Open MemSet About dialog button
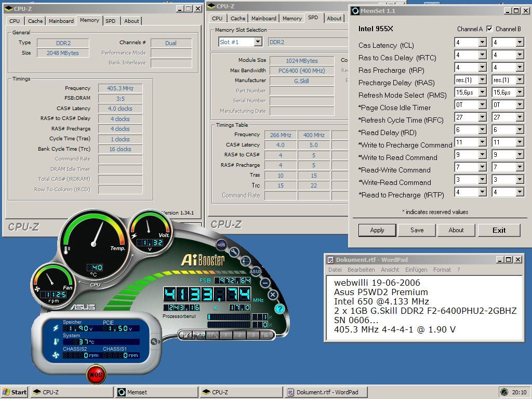532x399 pixels. coord(456,230)
